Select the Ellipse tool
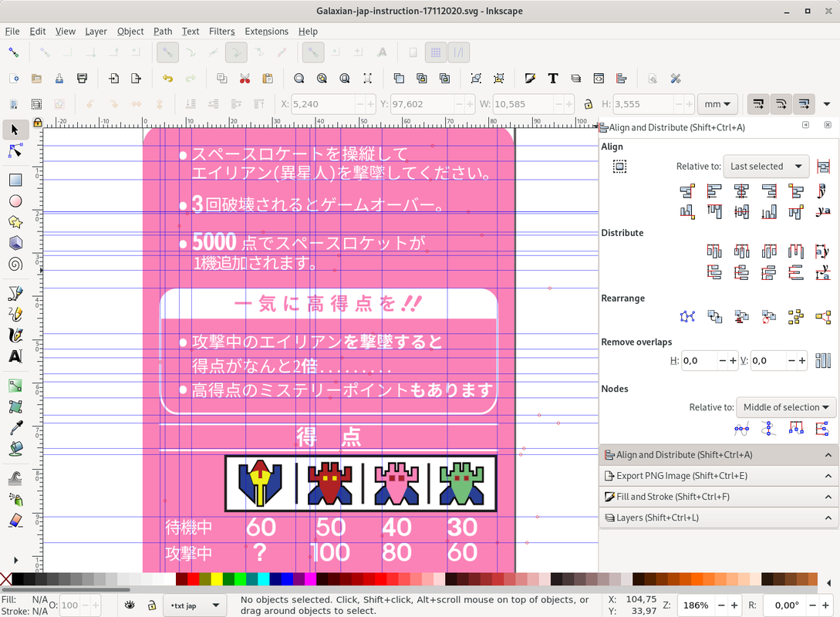Image resolution: width=840 pixels, height=617 pixels. coord(15,201)
